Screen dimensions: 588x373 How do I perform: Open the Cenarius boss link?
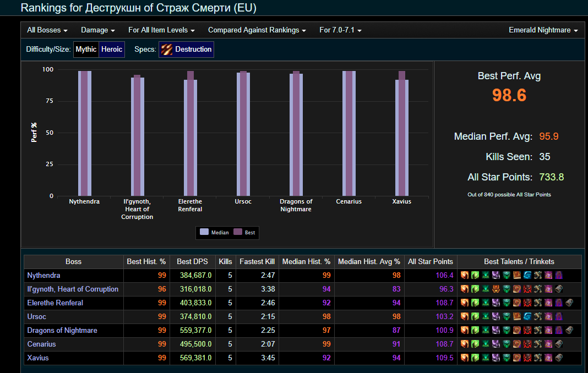click(42, 344)
